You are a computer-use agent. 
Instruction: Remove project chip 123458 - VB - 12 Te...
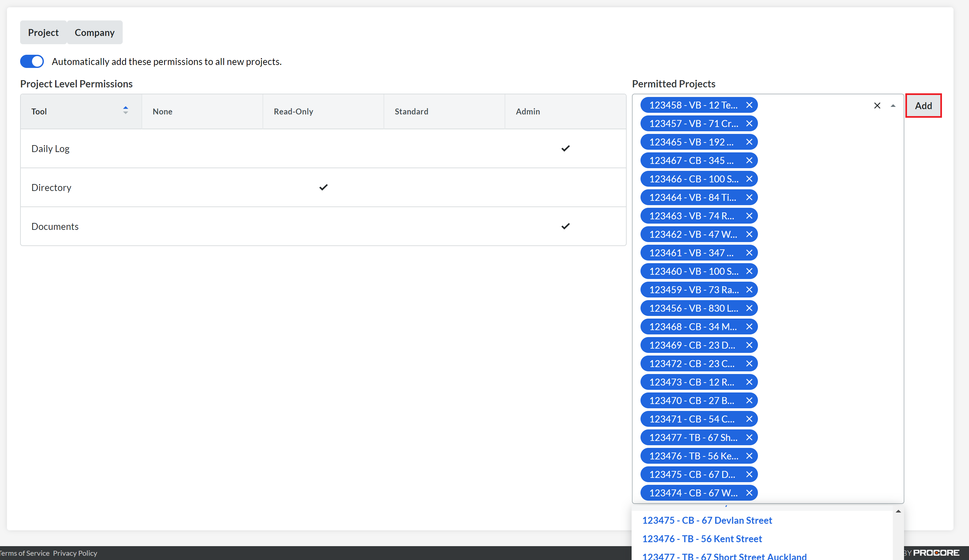(x=749, y=105)
